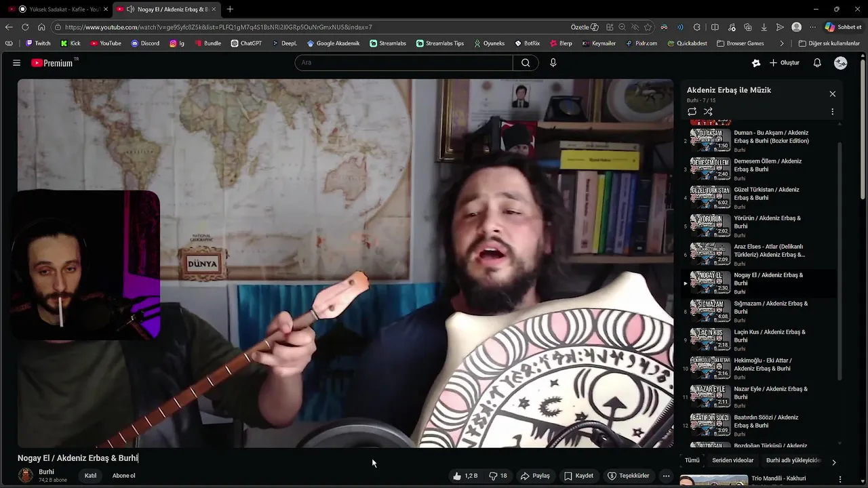Expand more filter chips with right arrow
Viewport: 868px width, 488px height.
pos(833,462)
